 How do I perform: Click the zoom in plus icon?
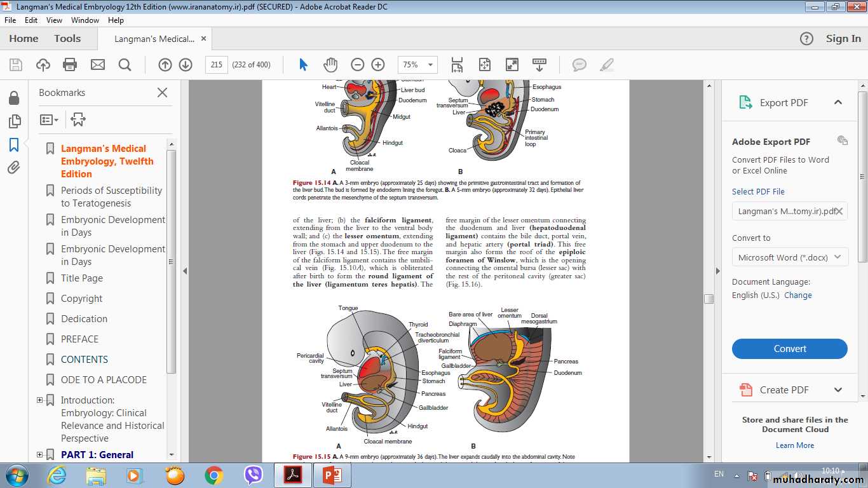pyautogui.click(x=378, y=65)
